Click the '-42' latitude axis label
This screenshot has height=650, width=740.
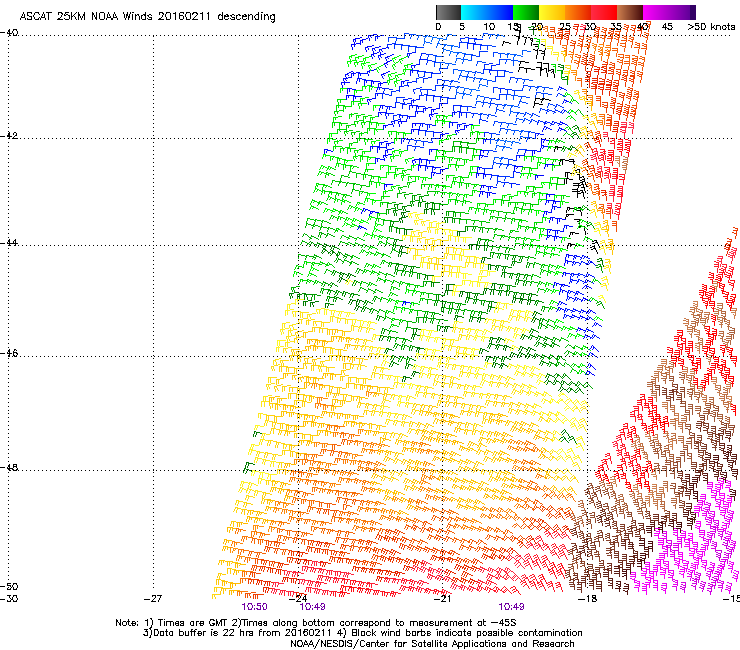tap(9, 135)
